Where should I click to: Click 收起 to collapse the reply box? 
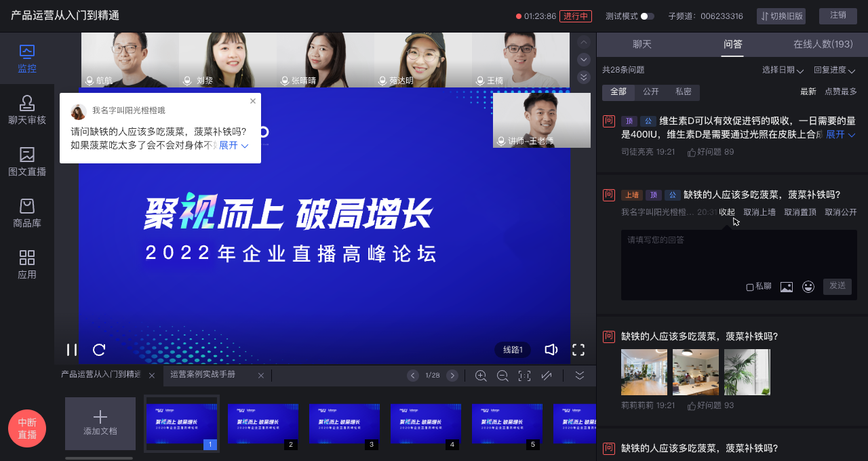(727, 212)
